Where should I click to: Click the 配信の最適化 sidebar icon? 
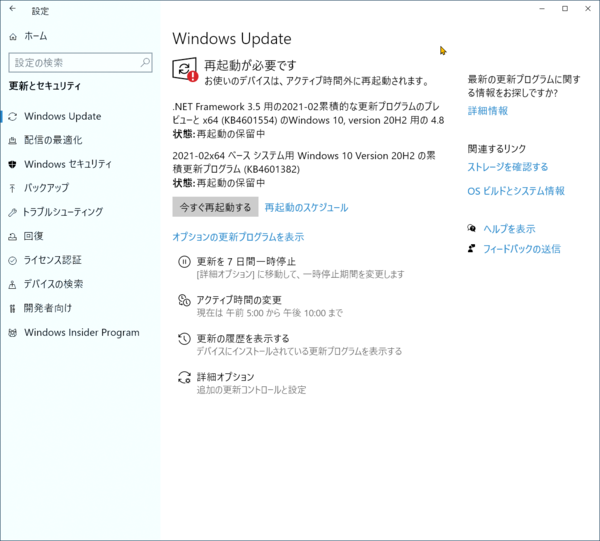click(x=13, y=140)
